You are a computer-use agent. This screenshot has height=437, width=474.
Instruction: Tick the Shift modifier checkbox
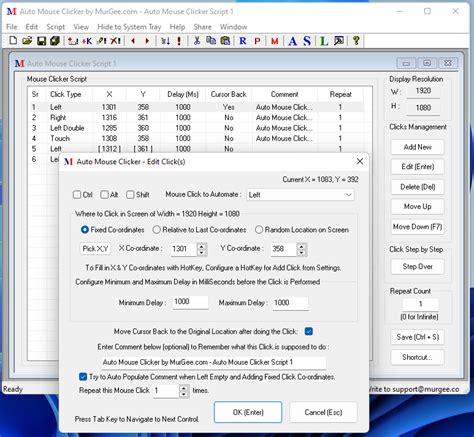(x=130, y=195)
